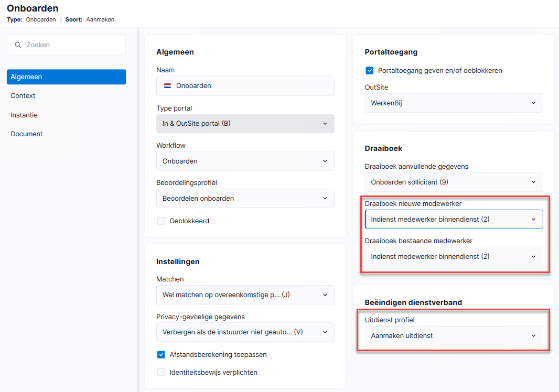Click the Zoeken search field
559x392 pixels.
(66, 45)
